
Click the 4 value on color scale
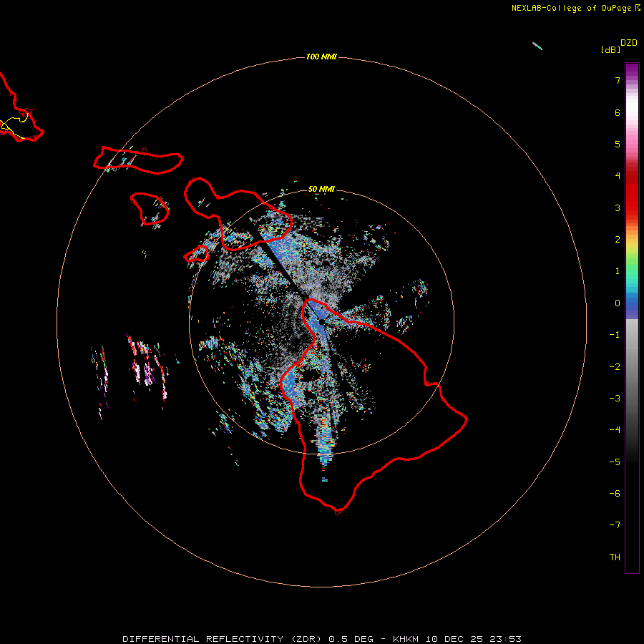click(618, 176)
